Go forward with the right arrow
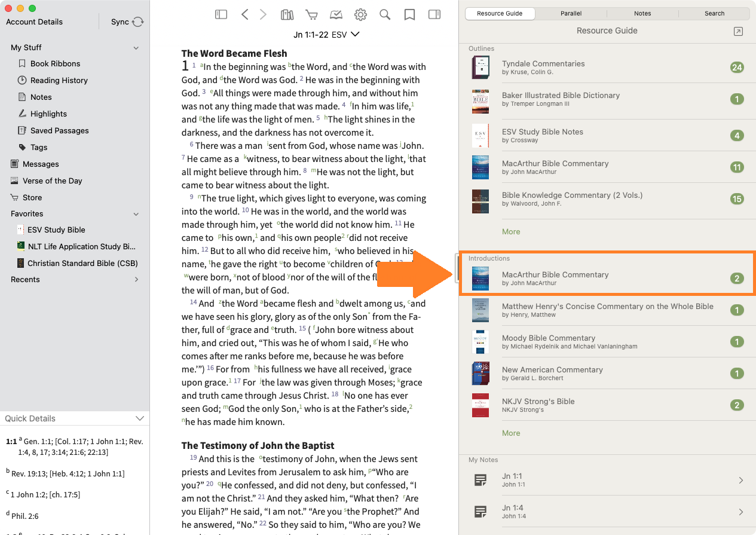Viewport: 756px width, 535px height. click(x=263, y=15)
